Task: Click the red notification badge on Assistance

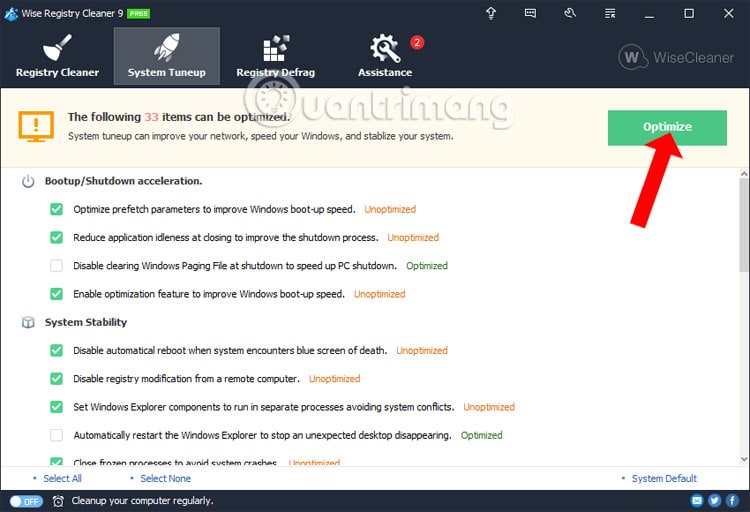Action: pos(417,43)
